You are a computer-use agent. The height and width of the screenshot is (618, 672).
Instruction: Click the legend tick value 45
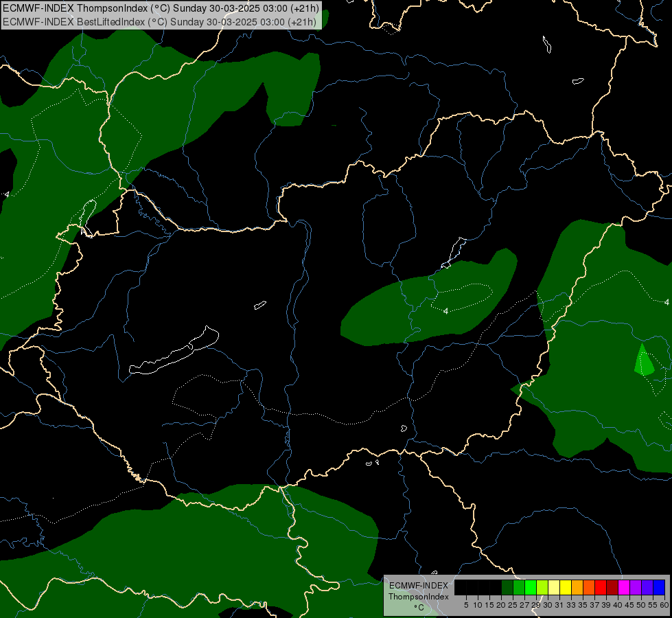click(629, 605)
